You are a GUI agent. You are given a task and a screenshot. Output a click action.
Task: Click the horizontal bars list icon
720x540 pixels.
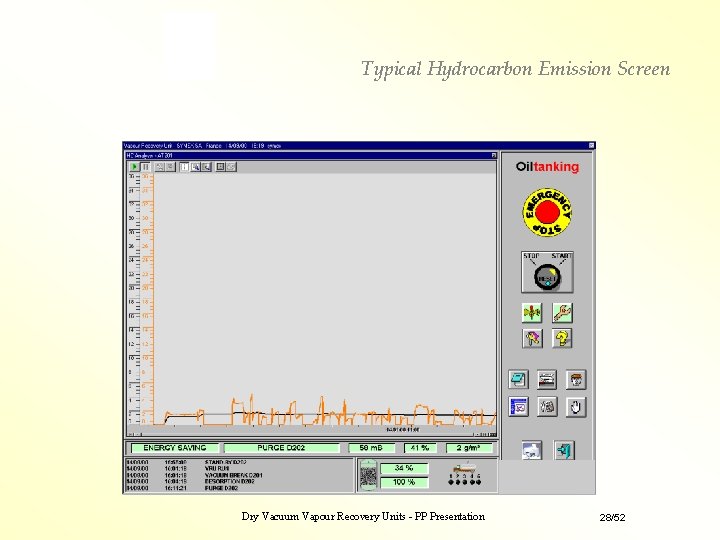point(547,380)
